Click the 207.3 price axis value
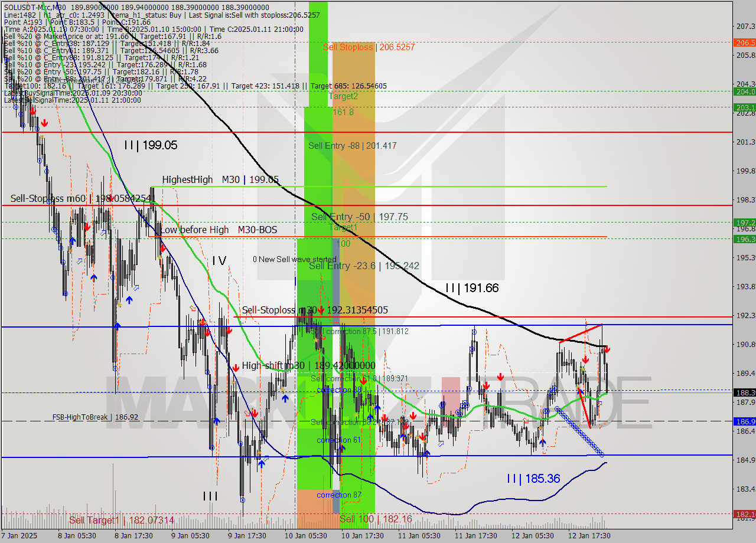 [746, 26]
